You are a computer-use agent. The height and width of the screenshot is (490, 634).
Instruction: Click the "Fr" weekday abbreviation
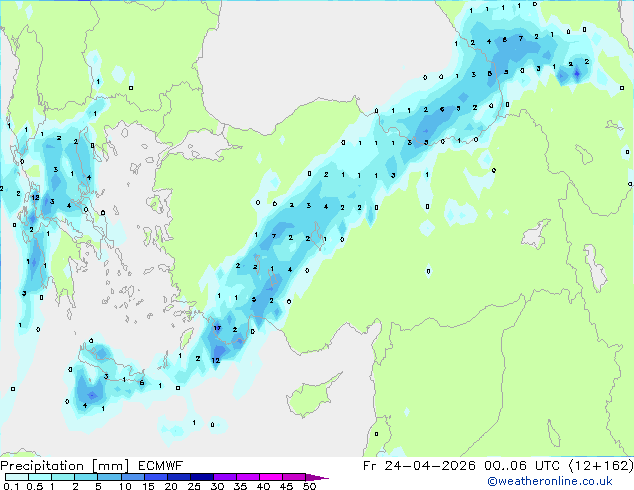click(x=370, y=466)
